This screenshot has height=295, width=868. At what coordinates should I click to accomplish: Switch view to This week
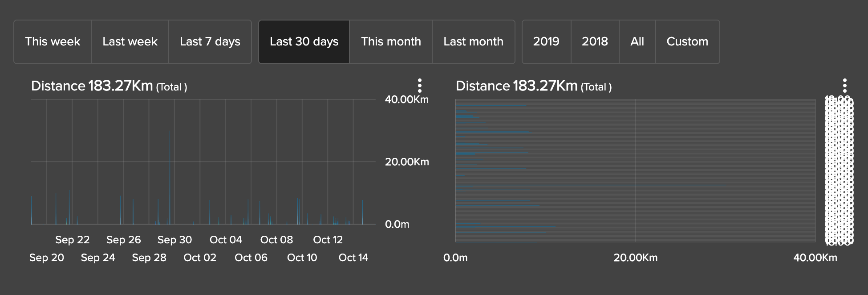click(x=53, y=41)
